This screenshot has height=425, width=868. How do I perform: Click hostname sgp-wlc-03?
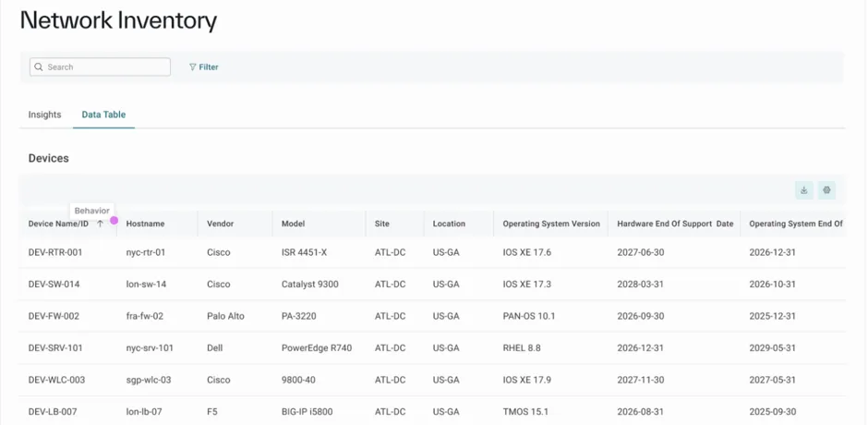(148, 380)
